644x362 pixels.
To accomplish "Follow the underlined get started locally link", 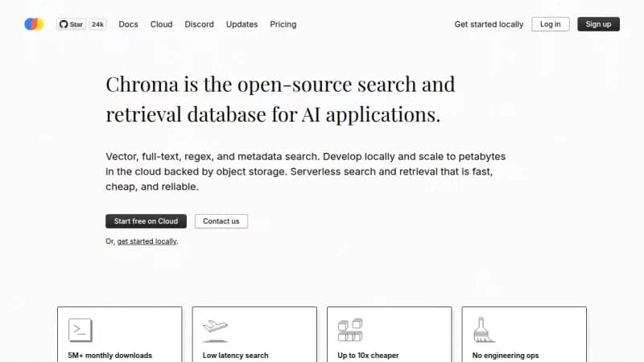I will (147, 241).
